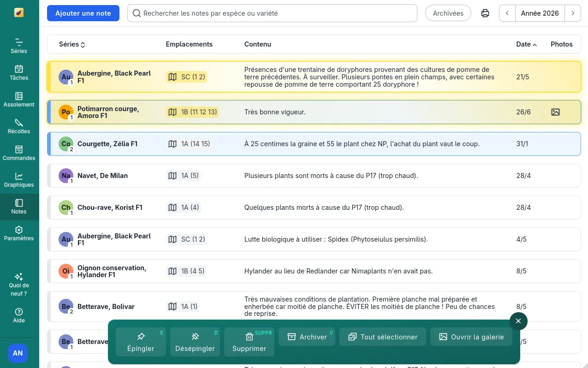
Task: Click the app logo in the top-left corner
Action: [x=19, y=12]
